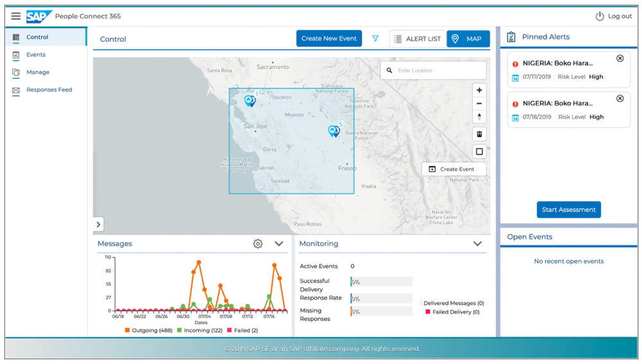Open the hamburger navigation menu
Screen dimensions: 642x364
click(x=16, y=16)
